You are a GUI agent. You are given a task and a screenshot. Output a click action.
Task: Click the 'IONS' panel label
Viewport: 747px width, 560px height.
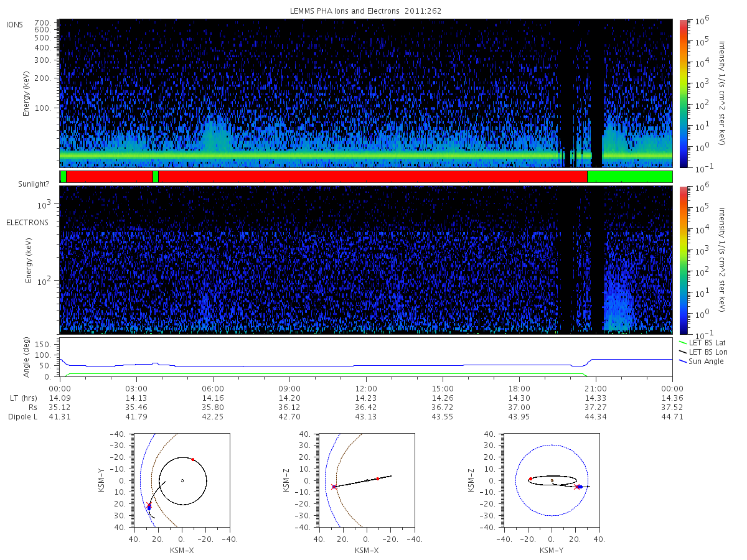[15, 25]
